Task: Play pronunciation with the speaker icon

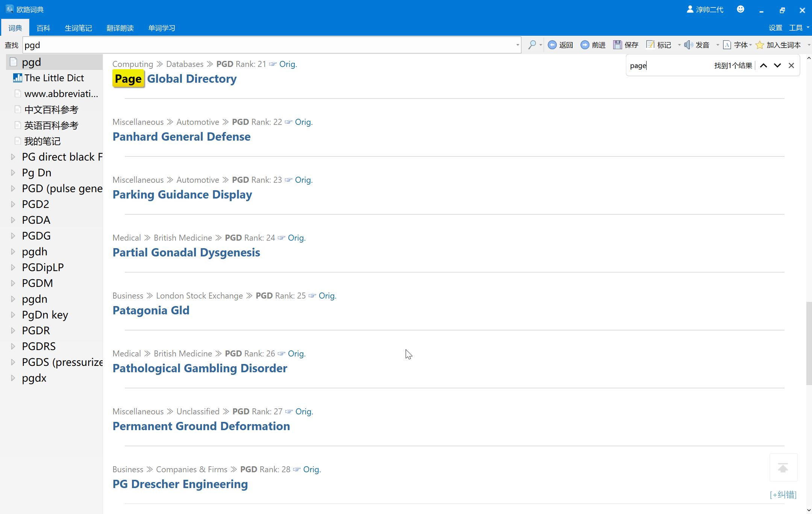Action: [x=688, y=45]
